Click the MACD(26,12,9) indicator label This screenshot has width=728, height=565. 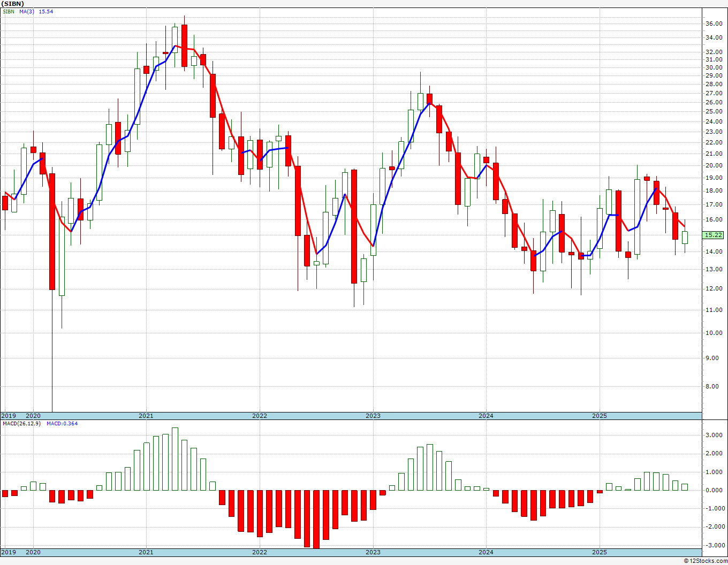pos(21,423)
